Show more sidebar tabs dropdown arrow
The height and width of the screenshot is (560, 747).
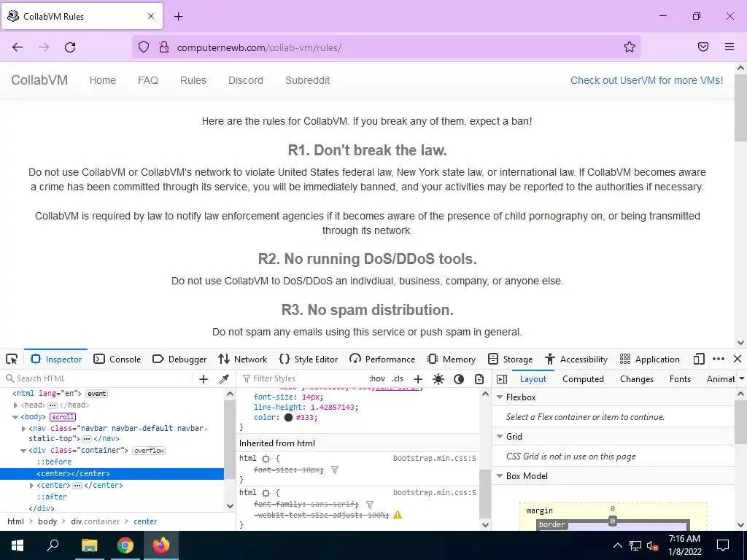click(x=741, y=379)
